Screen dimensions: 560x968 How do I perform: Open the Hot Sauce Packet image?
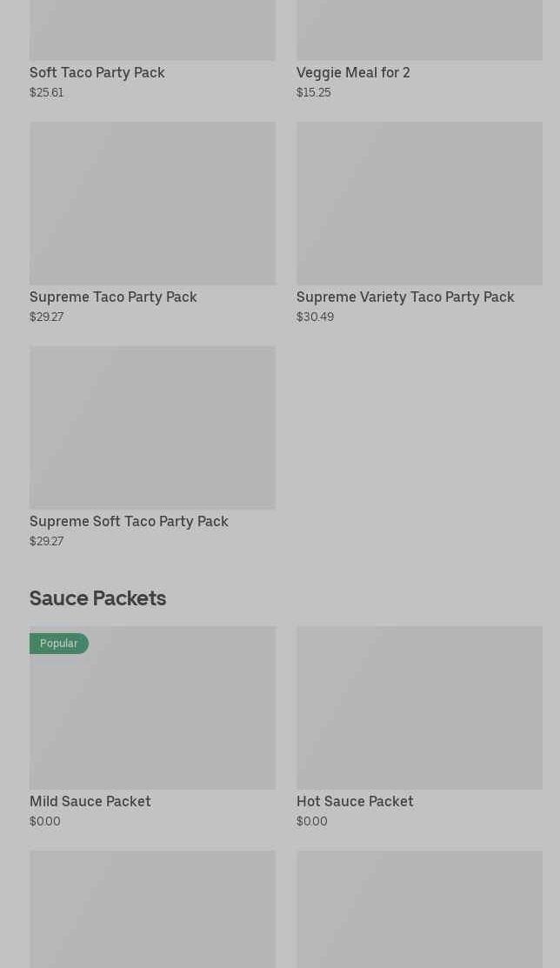[419, 707]
